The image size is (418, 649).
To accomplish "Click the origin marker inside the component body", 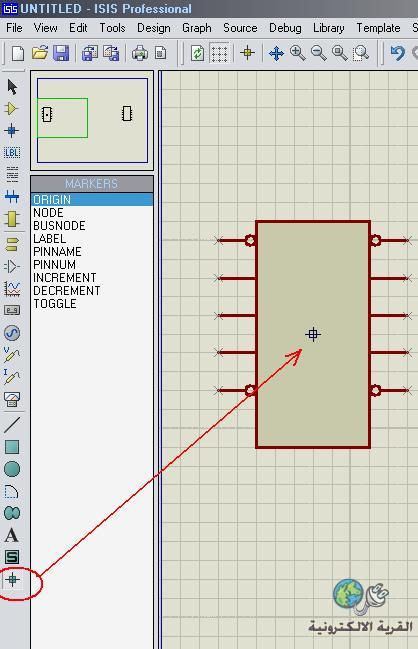I will pos(313,334).
